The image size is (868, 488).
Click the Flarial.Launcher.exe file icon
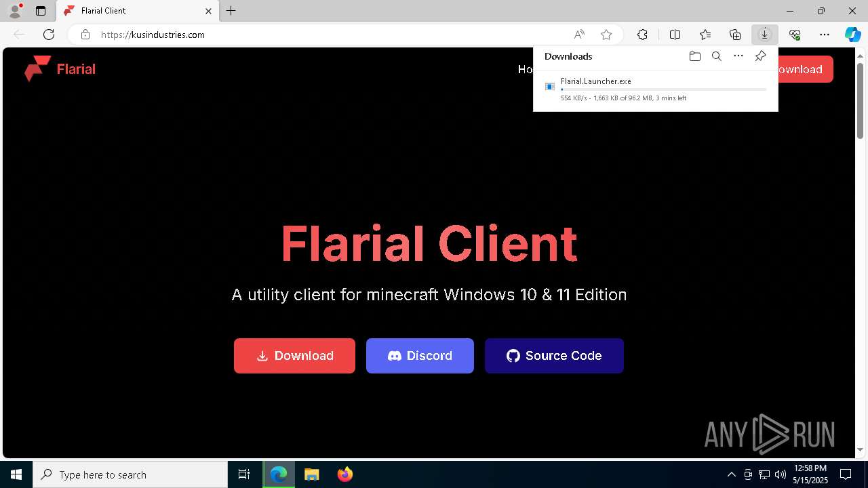(550, 86)
